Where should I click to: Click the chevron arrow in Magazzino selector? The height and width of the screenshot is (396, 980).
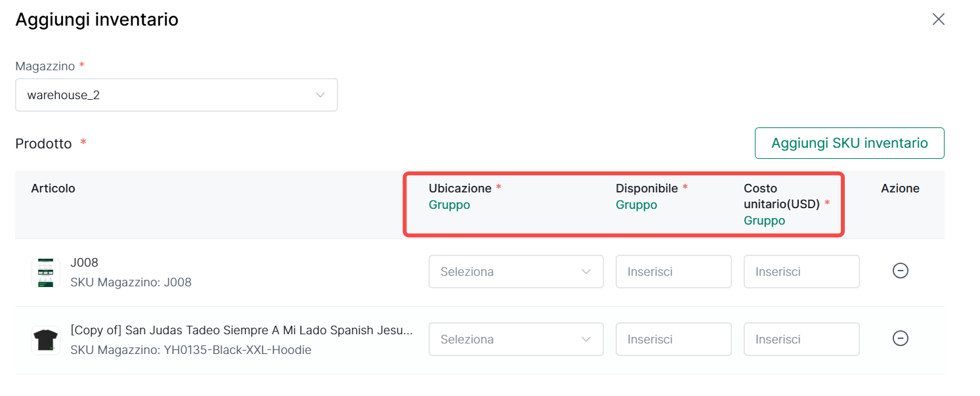[320, 95]
